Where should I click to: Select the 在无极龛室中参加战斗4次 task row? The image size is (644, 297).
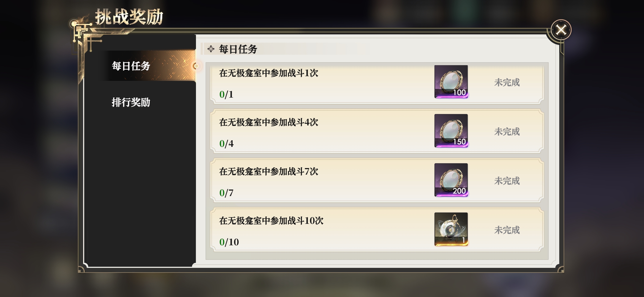377,131
